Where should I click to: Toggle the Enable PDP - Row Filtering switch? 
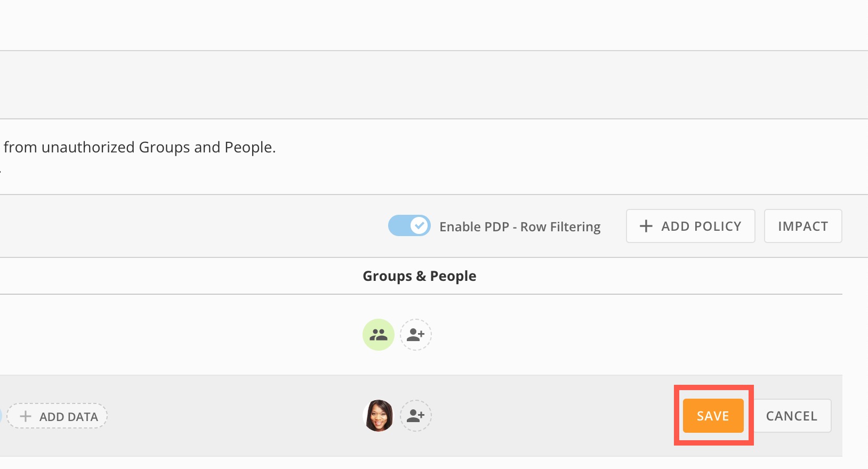coord(409,225)
